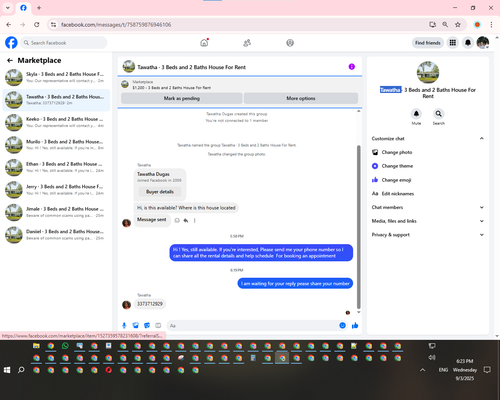Image resolution: width=500 pixels, height=400 pixels.
Task: Open the Keeko conversation
Action: coord(56,122)
